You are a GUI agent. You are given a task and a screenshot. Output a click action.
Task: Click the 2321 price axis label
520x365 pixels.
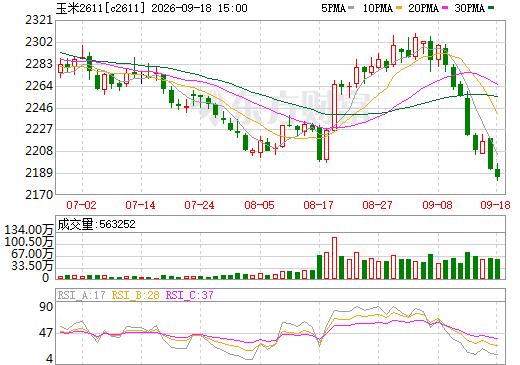click(x=39, y=20)
